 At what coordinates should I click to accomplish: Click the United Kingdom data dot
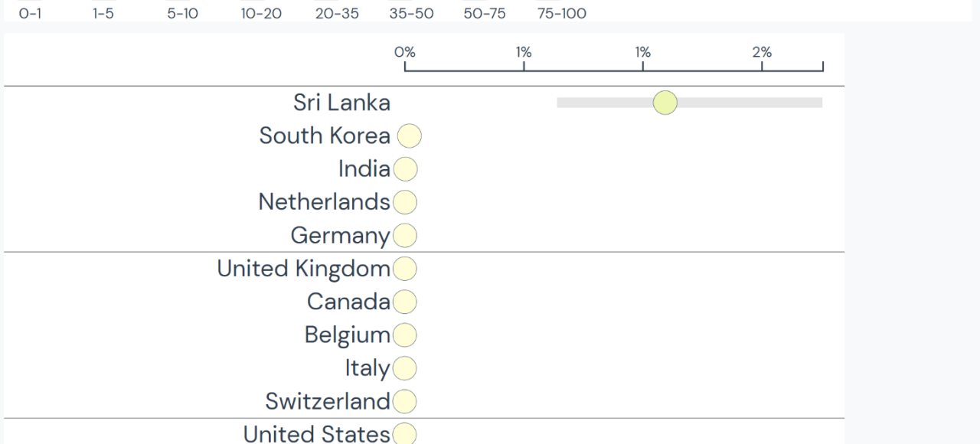(405, 269)
